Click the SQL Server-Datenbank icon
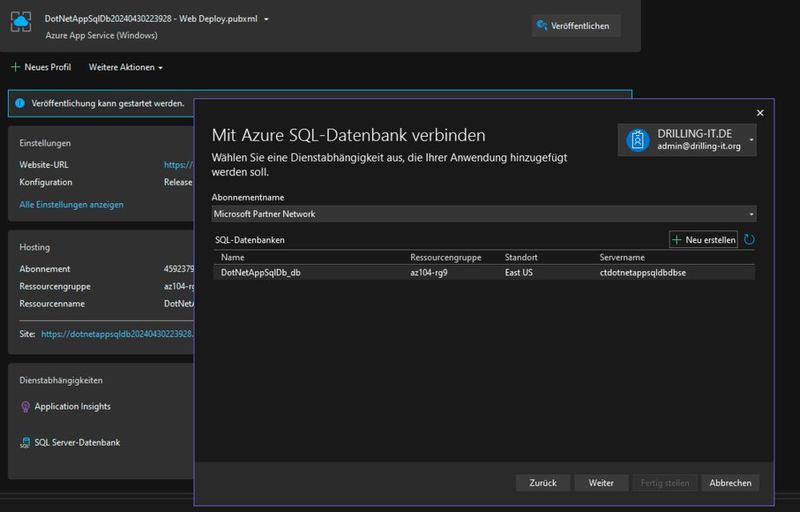800x512 pixels. (26, 443)
